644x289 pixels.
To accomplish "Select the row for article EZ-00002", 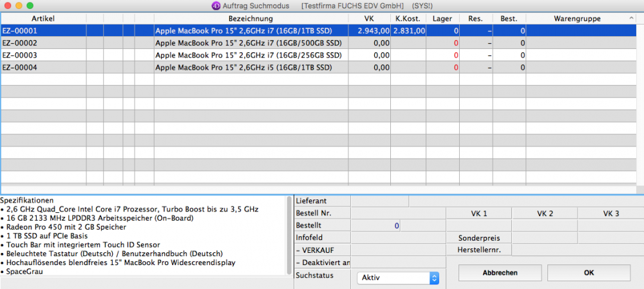I will [x=193, y=43].
